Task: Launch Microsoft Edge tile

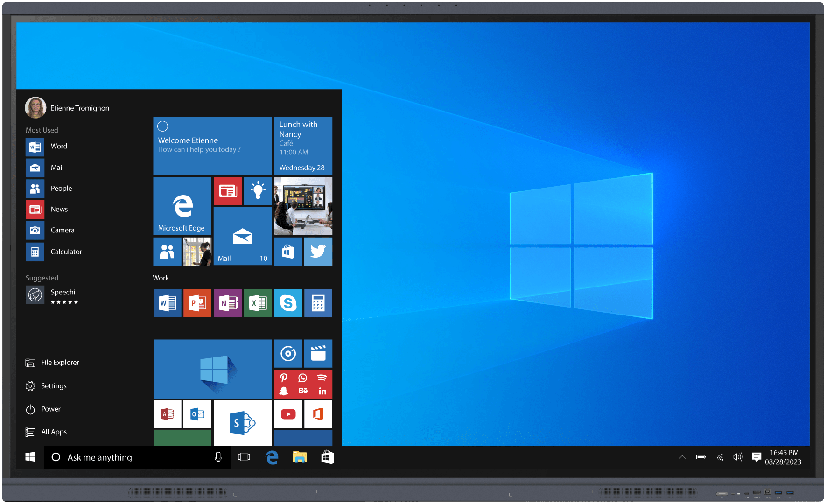Action: (x=182, y=206)
